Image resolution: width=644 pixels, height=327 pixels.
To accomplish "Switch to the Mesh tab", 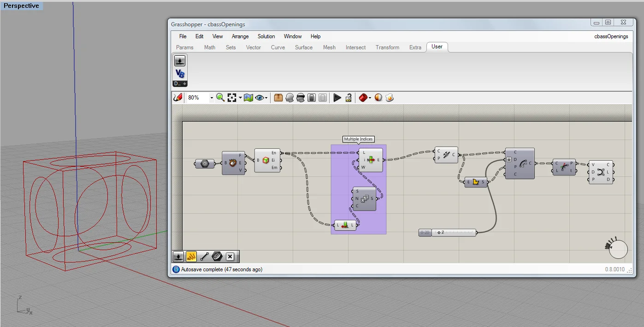I will click(329, 47).
